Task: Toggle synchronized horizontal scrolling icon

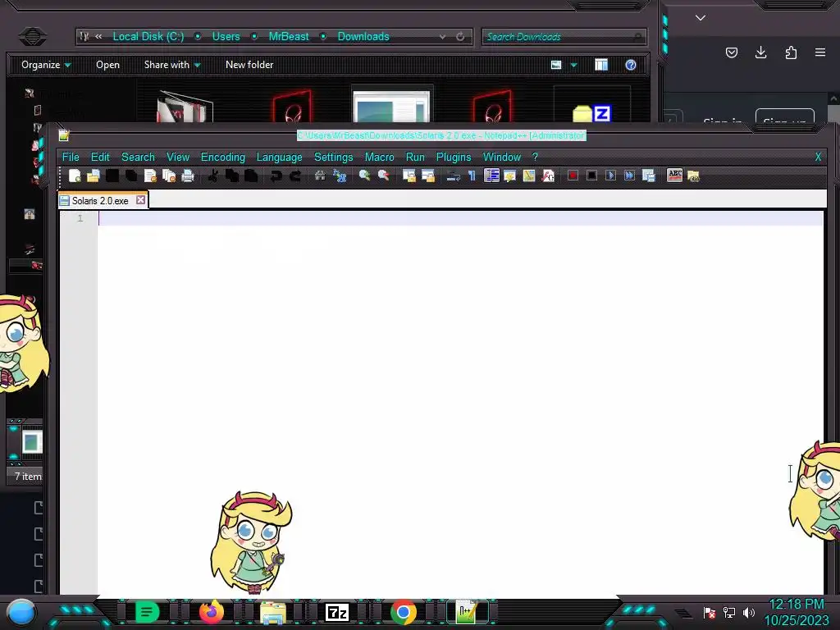Action: coord(428,176)
